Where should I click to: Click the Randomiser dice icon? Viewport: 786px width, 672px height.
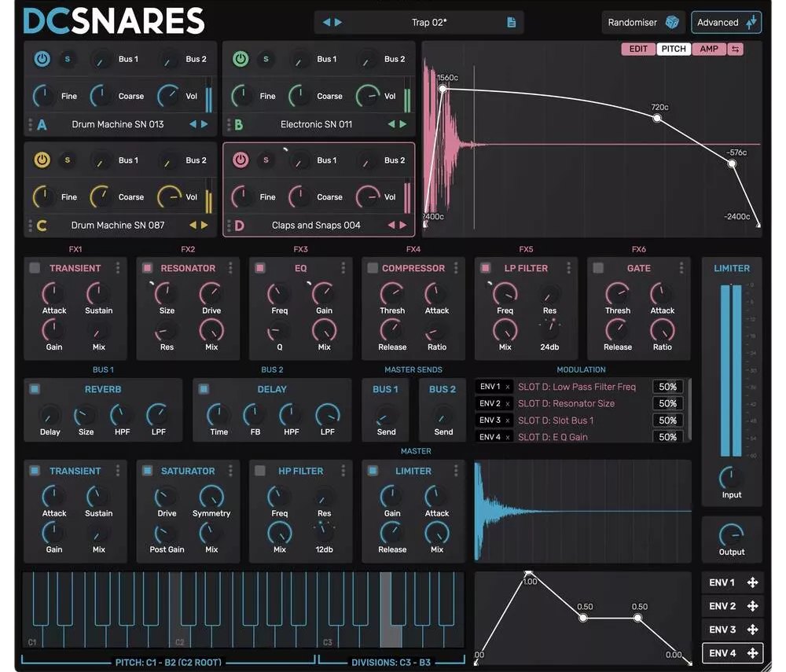pyautogui.click(x=672, y=22)
